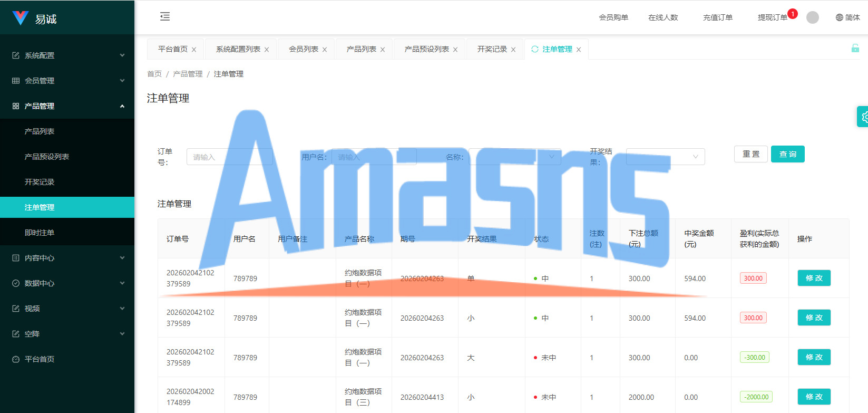Image resolution: width=868 pixels, height=413 pixels.
Task: Open 充值订单 in the header
Action: 718,17
